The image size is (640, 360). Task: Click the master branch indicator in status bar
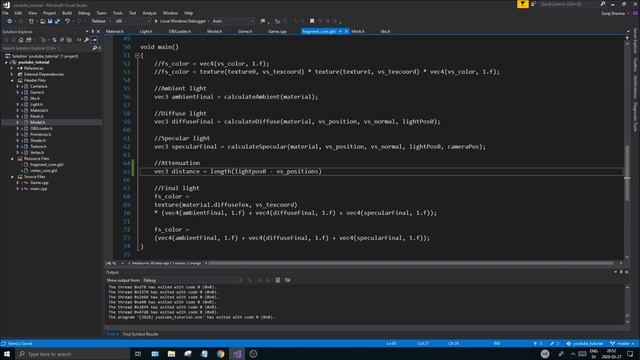click(x=622, y=344)
